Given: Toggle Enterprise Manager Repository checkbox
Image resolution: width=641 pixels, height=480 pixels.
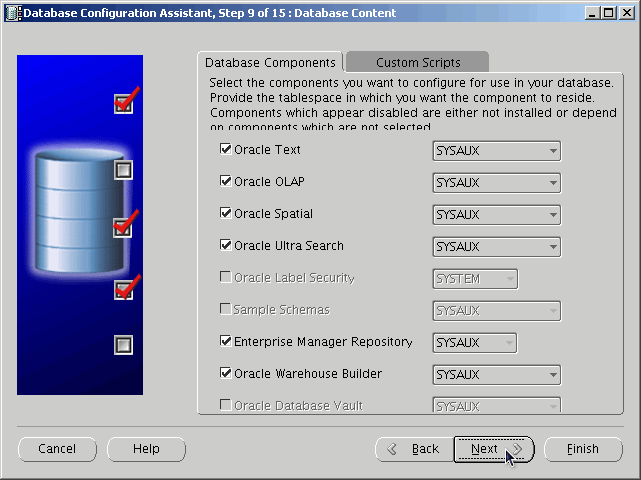Looking at the screenshot, I should (225, 342).
